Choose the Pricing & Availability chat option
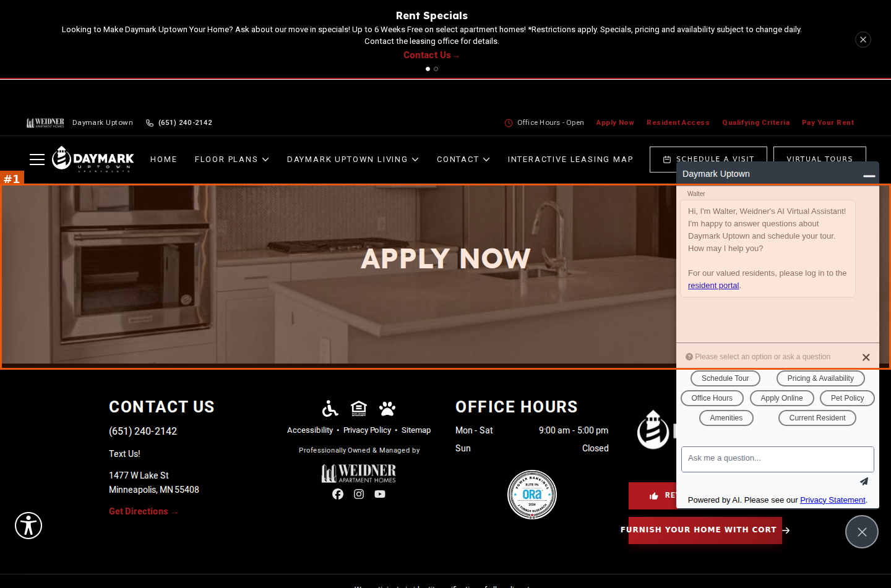This screenshot has height=588, width=891. point(820,378)
